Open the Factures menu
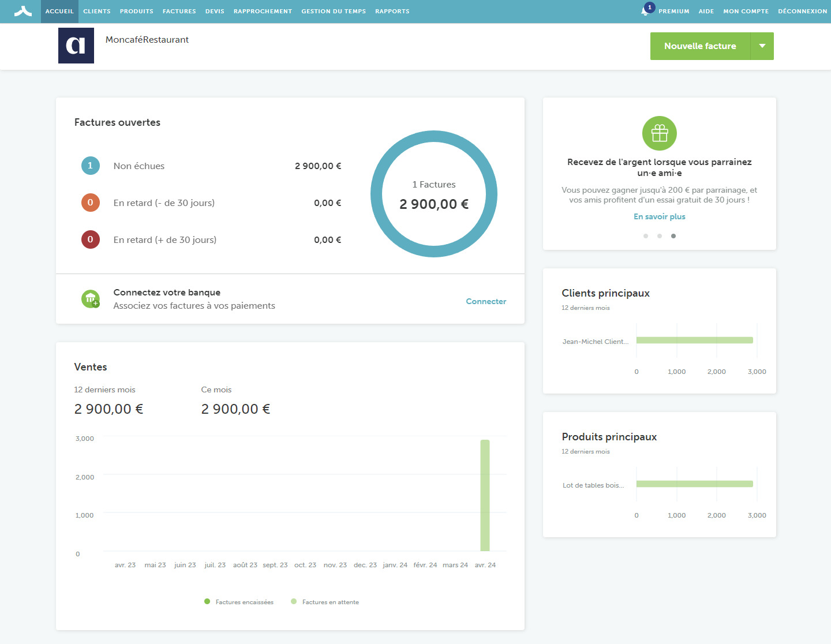831x644 pixels. click(179, 12)
